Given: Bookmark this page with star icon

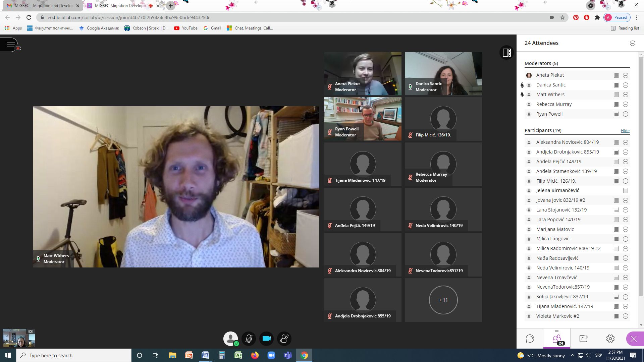Looking at the screenshot, I should 562,17.
